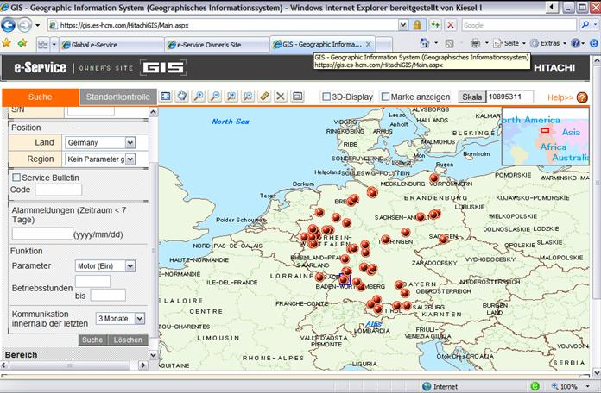Select the pan hand tool

point(182,96)
